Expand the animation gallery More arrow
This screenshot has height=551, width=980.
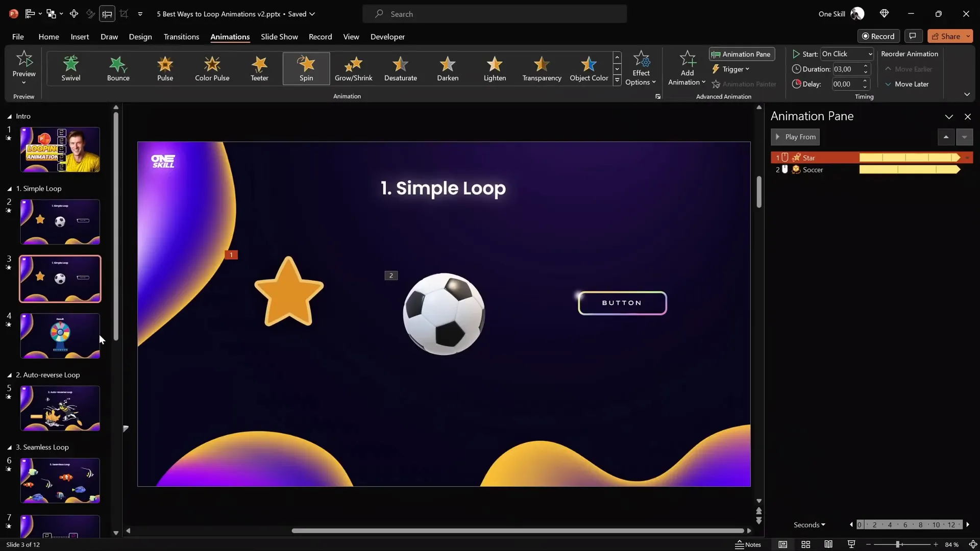tap(617, 81)
